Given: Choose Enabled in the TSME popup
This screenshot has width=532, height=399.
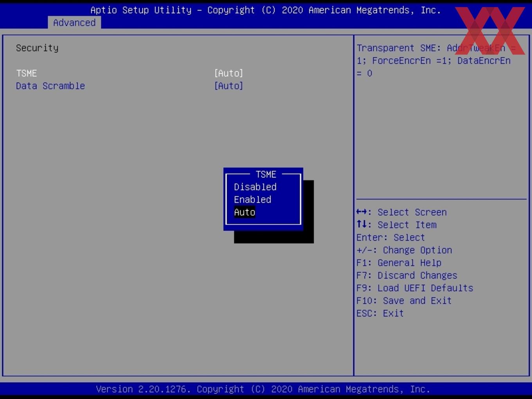Looking at the screenshot, I should tap(252, 199).
